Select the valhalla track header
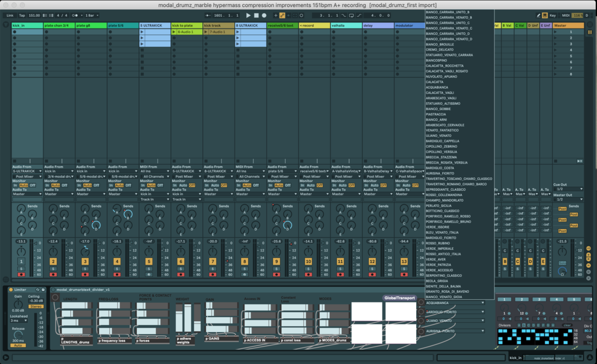 345,26
